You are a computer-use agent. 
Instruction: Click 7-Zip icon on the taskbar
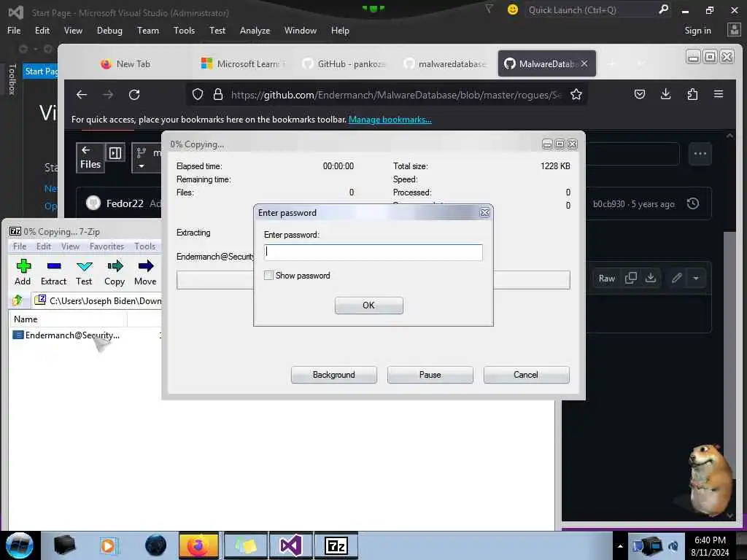(336, 545)
